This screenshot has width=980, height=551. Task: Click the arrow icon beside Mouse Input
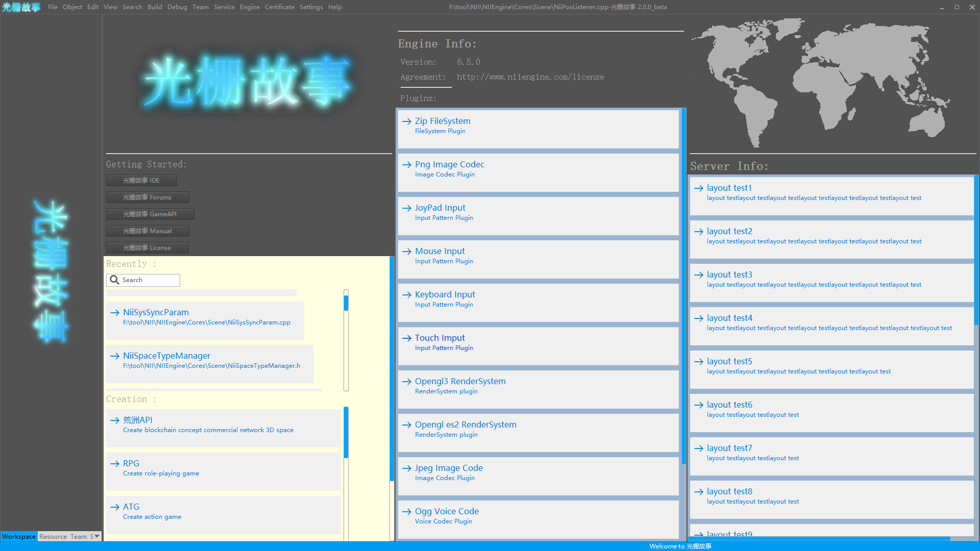click(x=407, y=252)
